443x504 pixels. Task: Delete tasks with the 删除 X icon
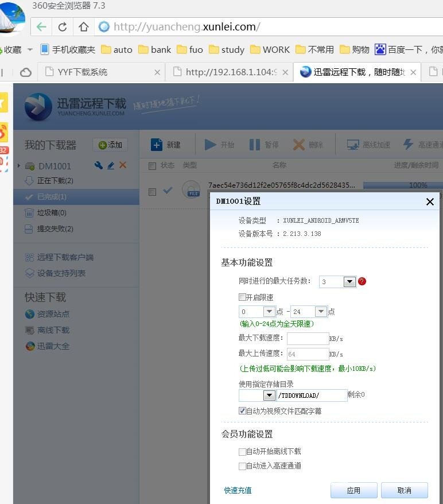(299, 145)
